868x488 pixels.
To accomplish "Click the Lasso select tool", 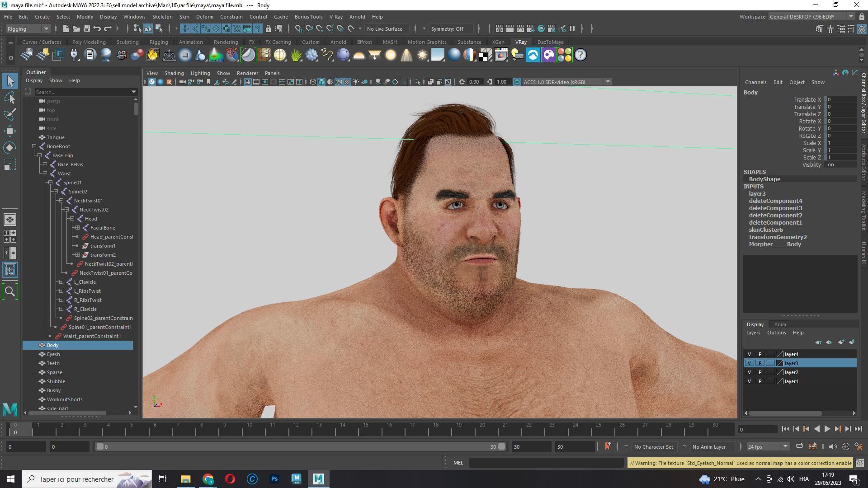I will point(10,98).
